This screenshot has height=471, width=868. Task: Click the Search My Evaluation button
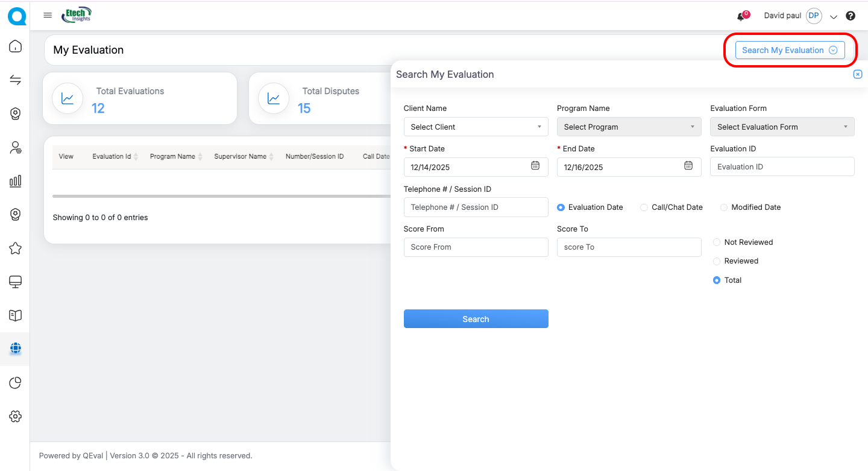pyautogui.click(x=790, y=50)
